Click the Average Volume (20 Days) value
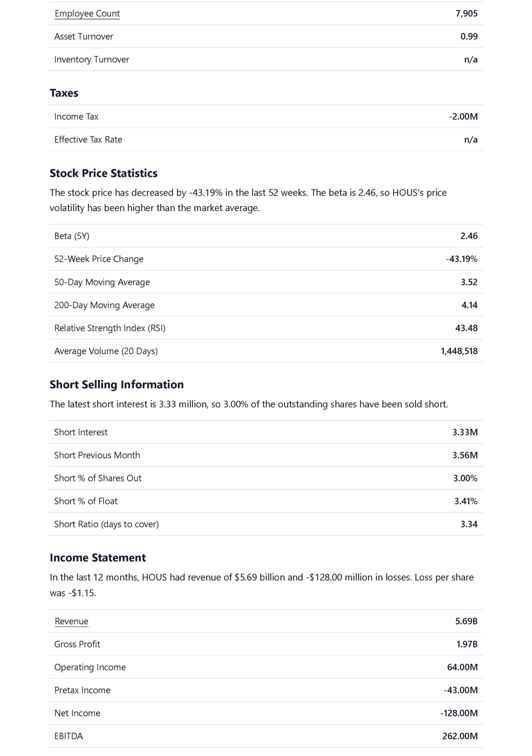The width and height of the screenshot is (532, 756). point(459,351)
